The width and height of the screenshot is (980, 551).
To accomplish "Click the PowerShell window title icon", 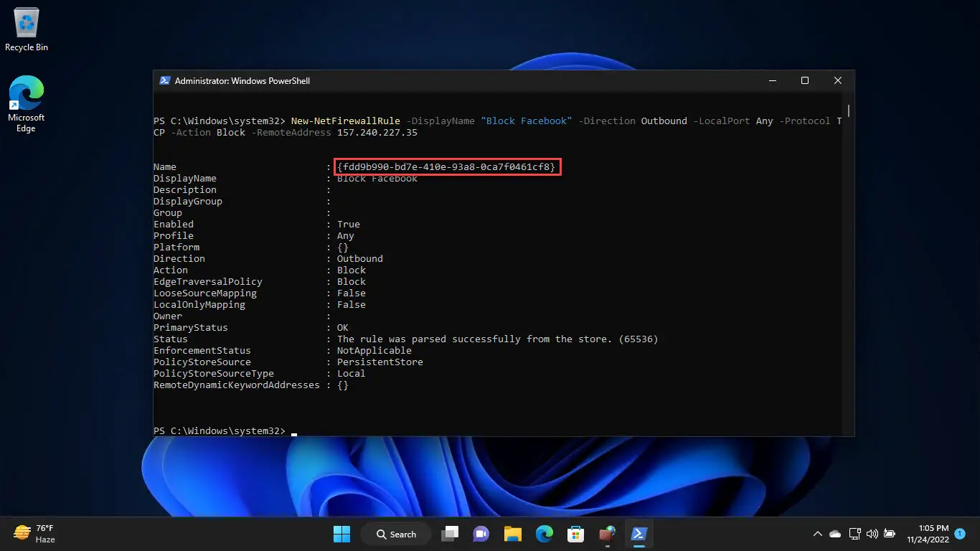I will coord(164,81).
